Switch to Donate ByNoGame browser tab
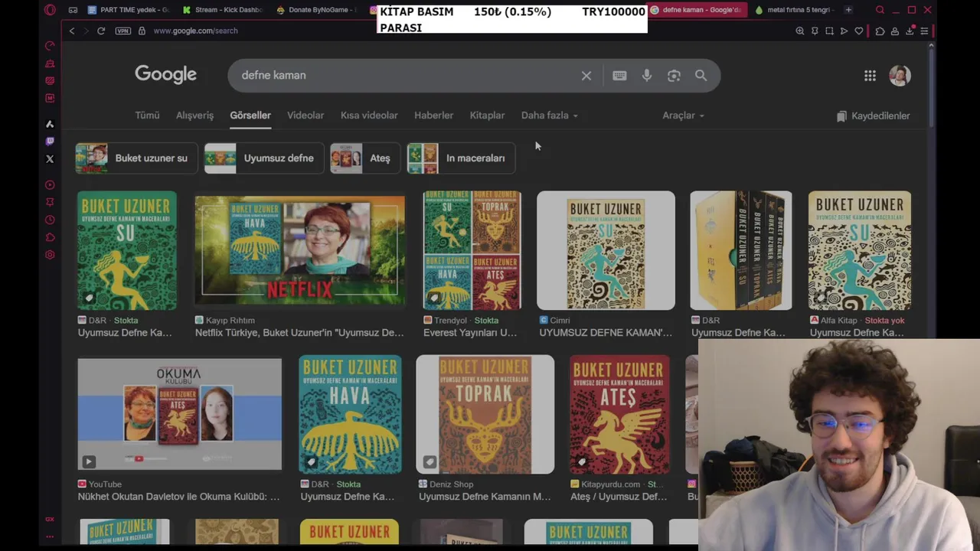The width and height of the screenshot is (980, 551). pos(316,10)
